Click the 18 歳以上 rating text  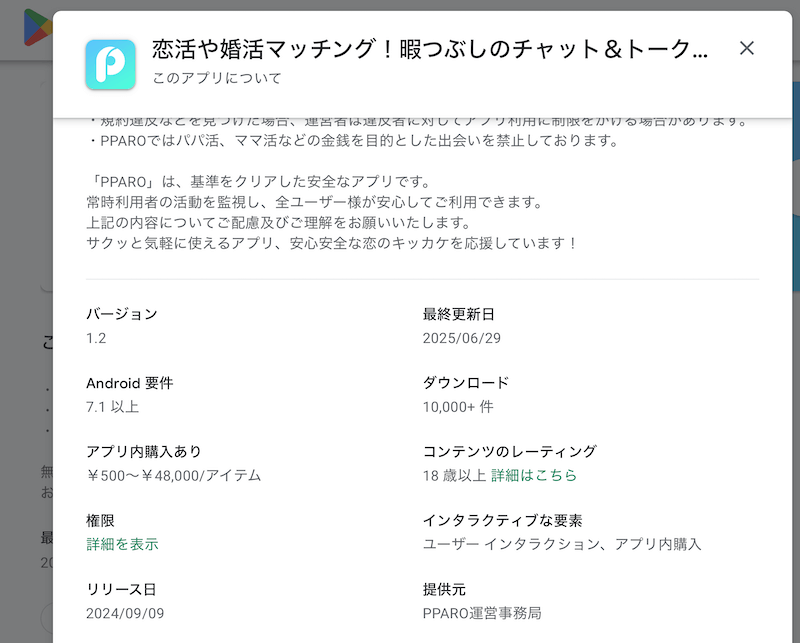[454, 475]
